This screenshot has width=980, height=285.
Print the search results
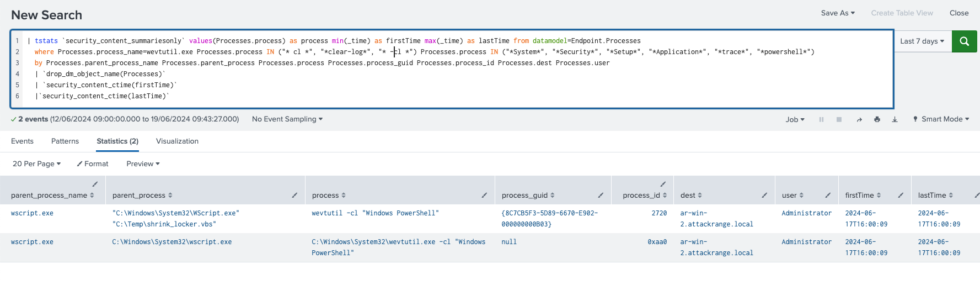(x=877, y=119)
